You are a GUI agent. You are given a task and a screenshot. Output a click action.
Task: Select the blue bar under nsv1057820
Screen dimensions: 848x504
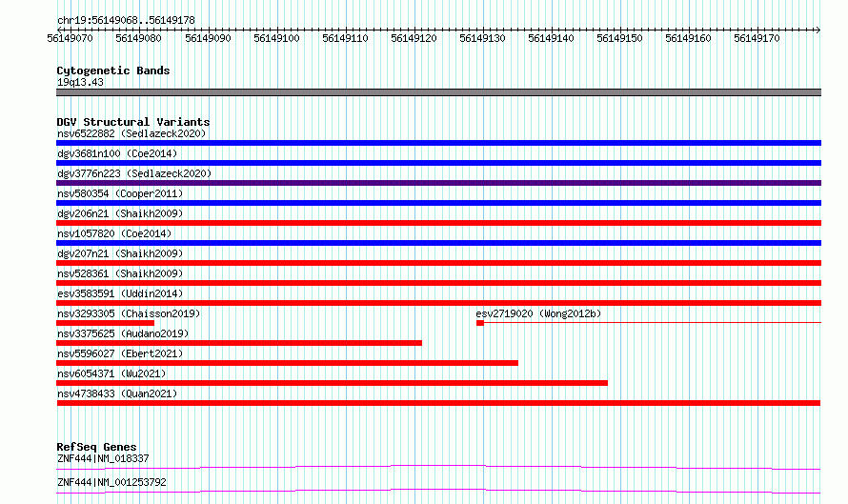pos(438,243)
